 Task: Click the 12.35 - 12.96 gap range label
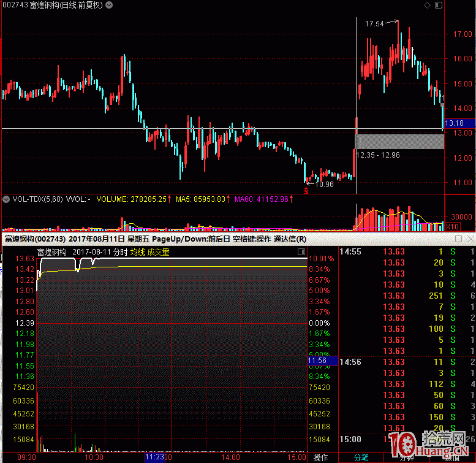[378, 155]
